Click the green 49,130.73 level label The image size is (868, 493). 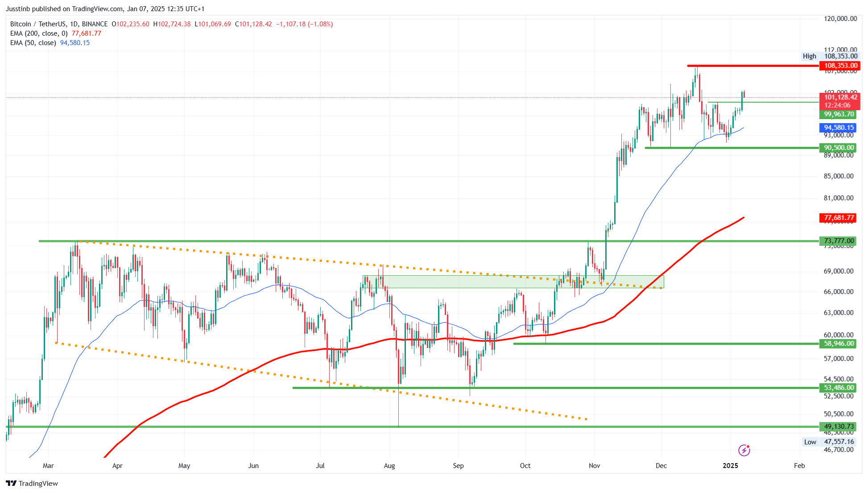tap(838, 427)
